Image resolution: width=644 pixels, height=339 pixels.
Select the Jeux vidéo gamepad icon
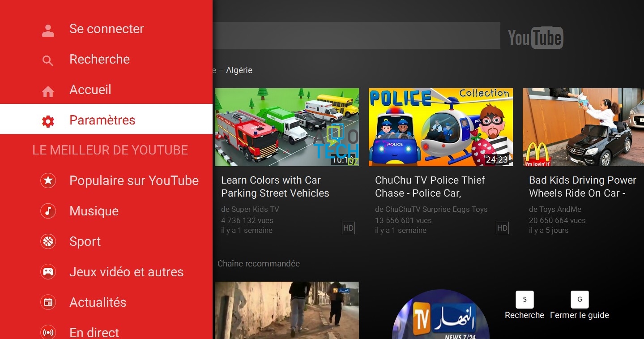[47, 272]
